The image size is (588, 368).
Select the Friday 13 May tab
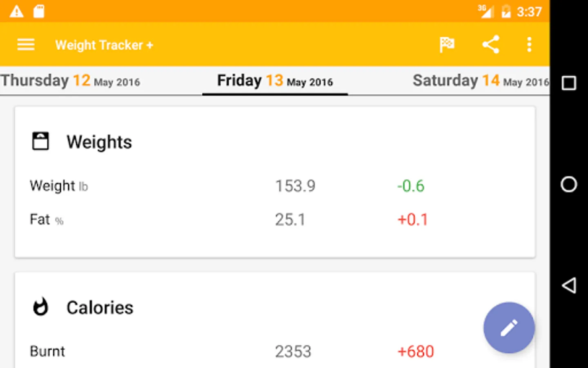pos(275,81)
